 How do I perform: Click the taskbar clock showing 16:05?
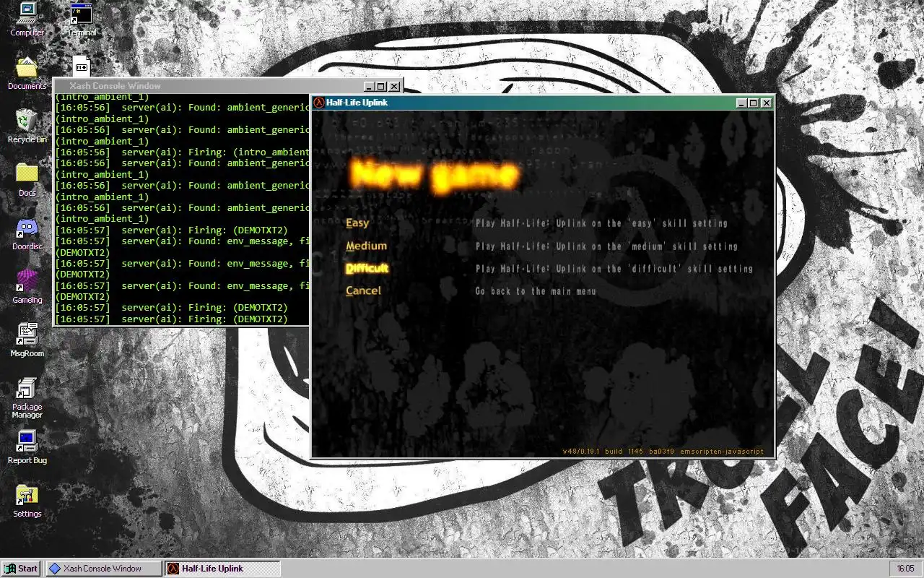point(905,569)
